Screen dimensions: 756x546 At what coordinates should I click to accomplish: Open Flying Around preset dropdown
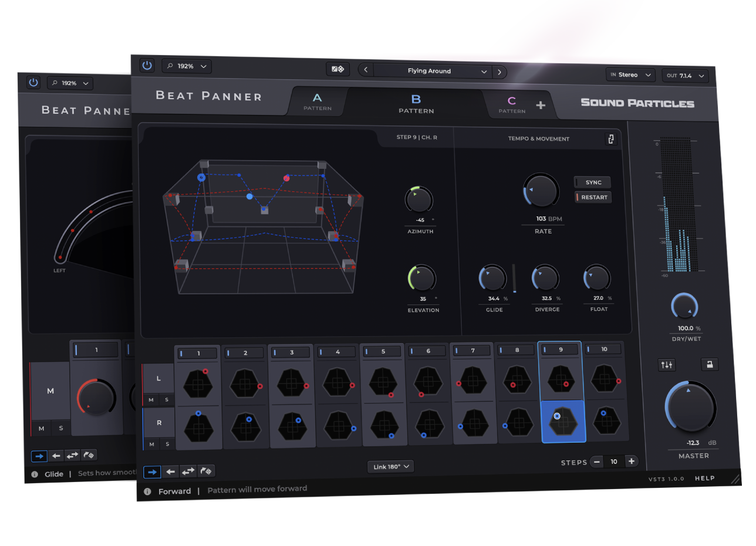tap(433, 71)
